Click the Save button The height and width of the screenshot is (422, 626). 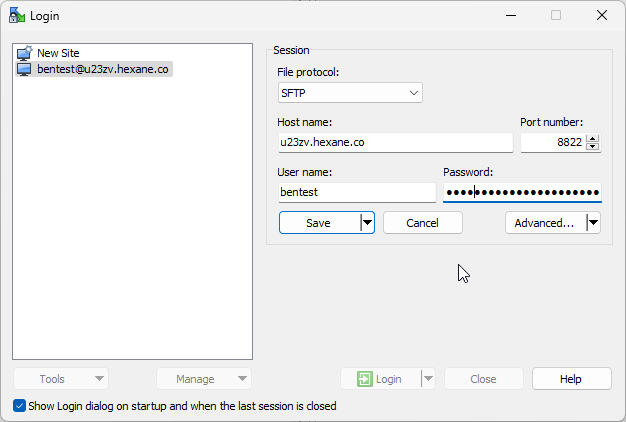319,223
